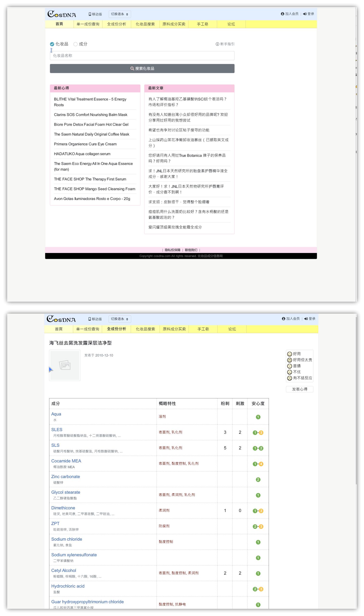Open the Sodium xylenesulfonate ingredient link
Screen dimensions: 364x616
point(74,555)
